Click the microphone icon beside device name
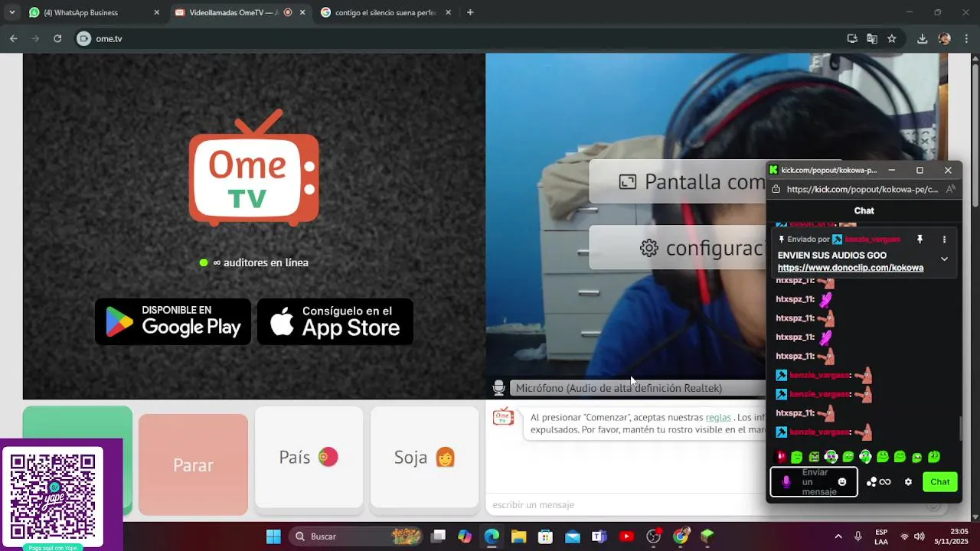Screen dimensions: 980x551 (x=498, y=388)
